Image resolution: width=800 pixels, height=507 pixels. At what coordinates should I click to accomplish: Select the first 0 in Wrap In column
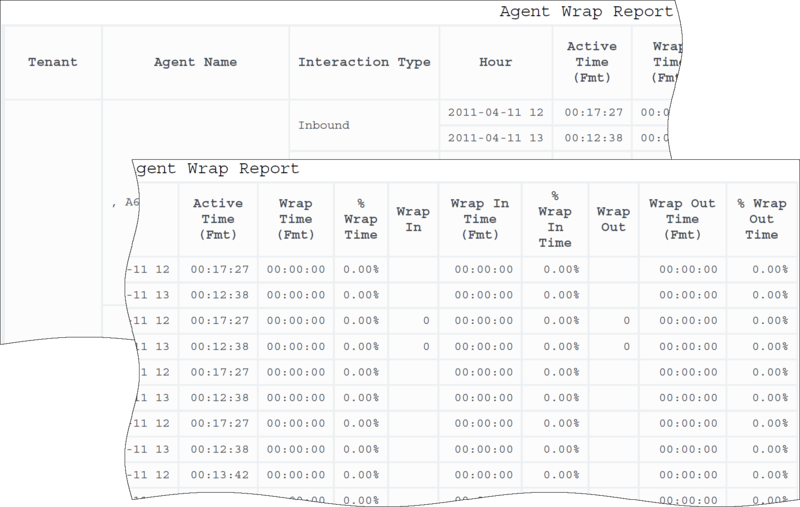tap(425, 321)
